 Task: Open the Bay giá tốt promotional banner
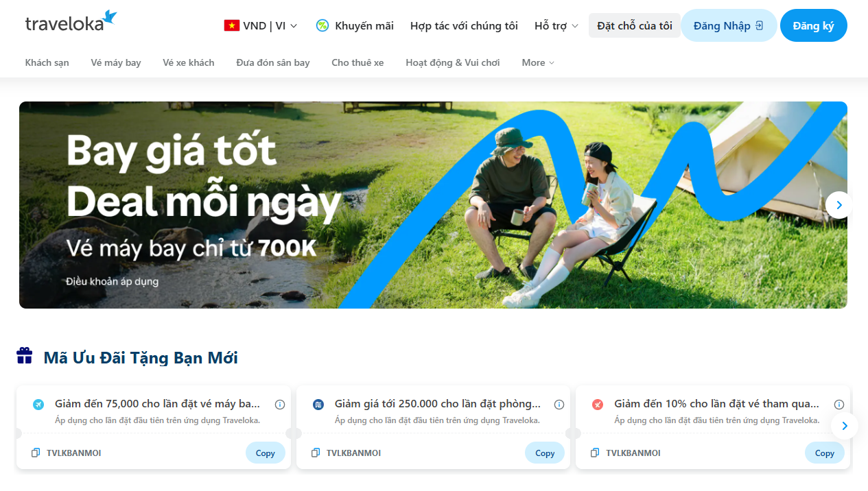click(433, 205)
